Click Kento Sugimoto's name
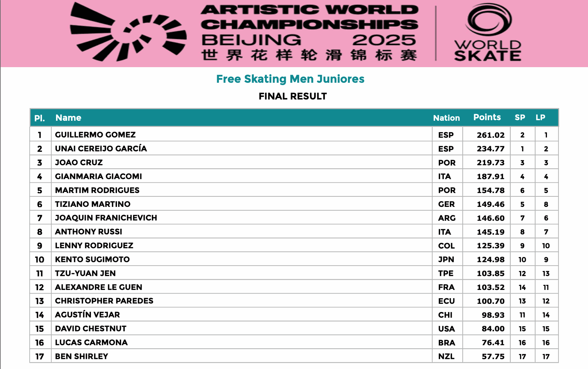The image size is (588, 369). click(92, 260)
